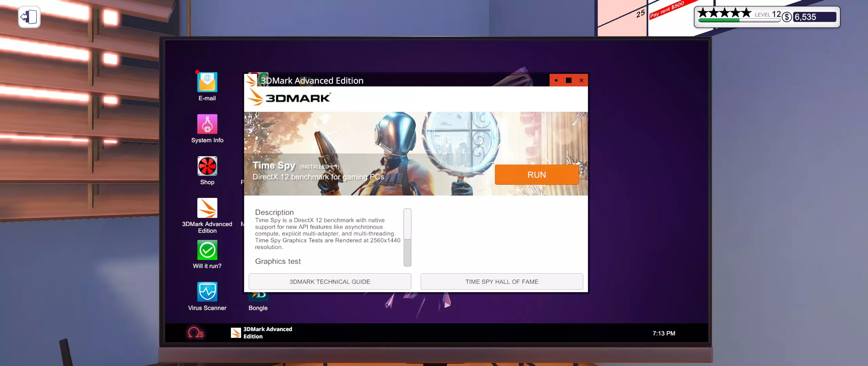Screen dimensions: 868x366
Task: Close the 3DMark window
Action: point(581,80)
